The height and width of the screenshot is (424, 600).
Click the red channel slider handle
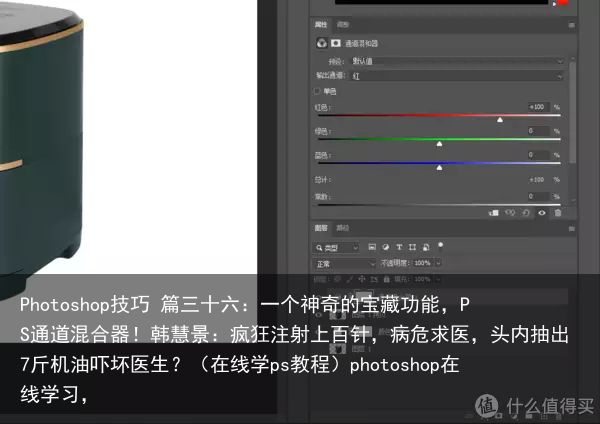[500, 120]
